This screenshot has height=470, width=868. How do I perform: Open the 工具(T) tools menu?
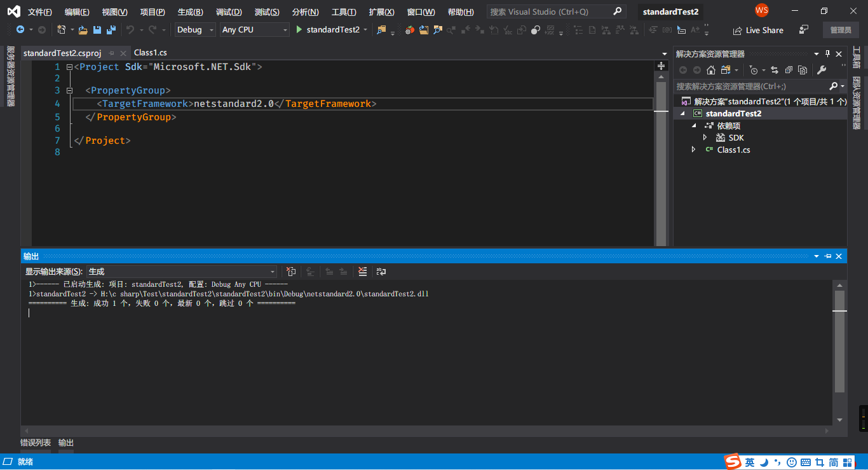(x=344, y=12)
